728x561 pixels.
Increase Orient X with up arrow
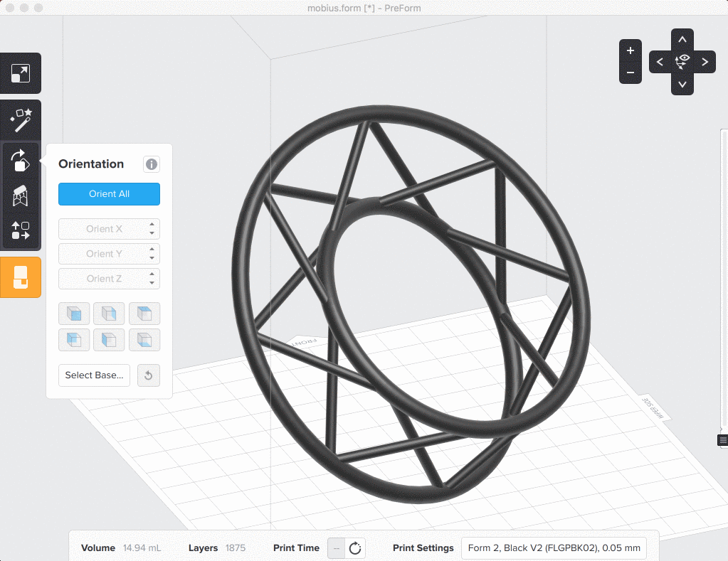pos(152,225)
